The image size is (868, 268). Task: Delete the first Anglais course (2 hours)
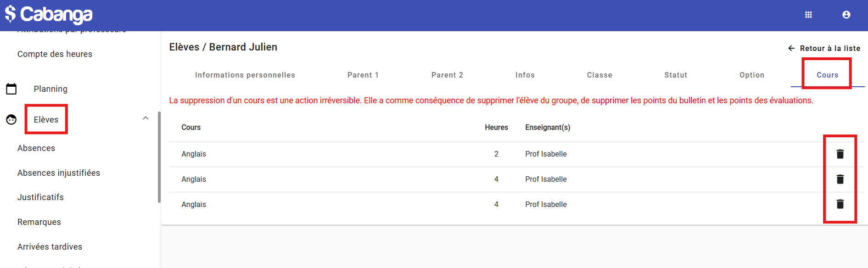coord(840,154)
